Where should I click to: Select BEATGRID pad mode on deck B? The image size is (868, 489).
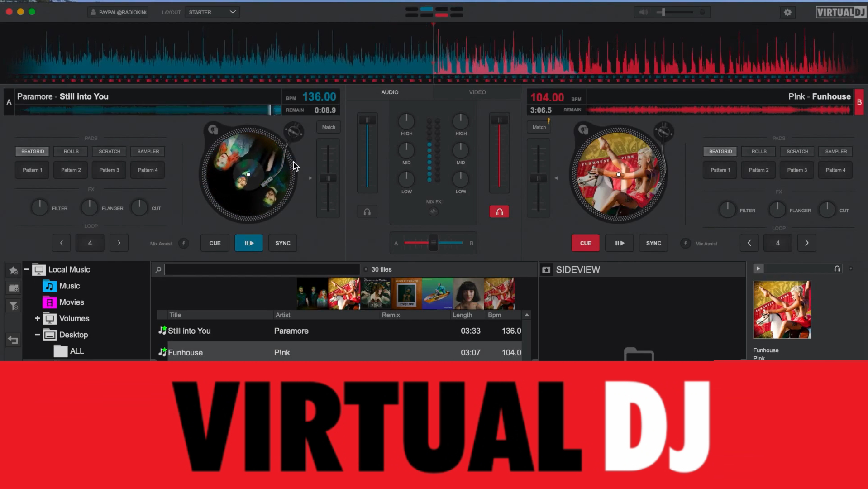tap(720, 151)
